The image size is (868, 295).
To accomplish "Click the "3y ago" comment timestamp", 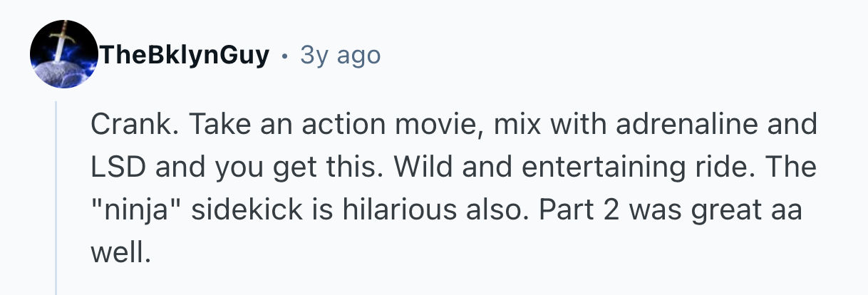I will click(x=341, y=54).
